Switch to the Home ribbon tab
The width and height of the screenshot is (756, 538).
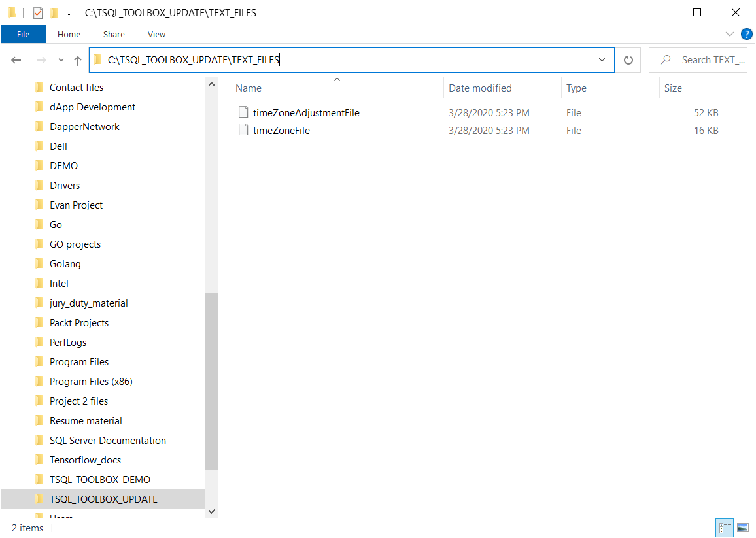click(69, 34)
